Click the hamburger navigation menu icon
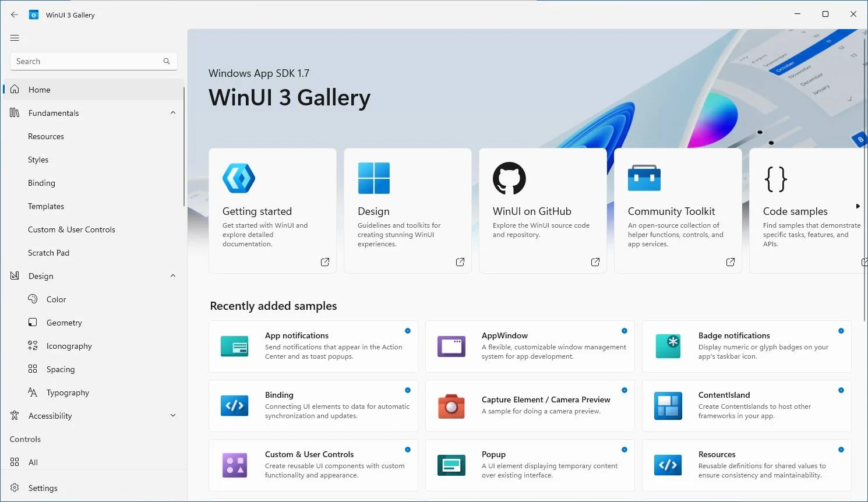The image size is (868, 502). [15, 38]
